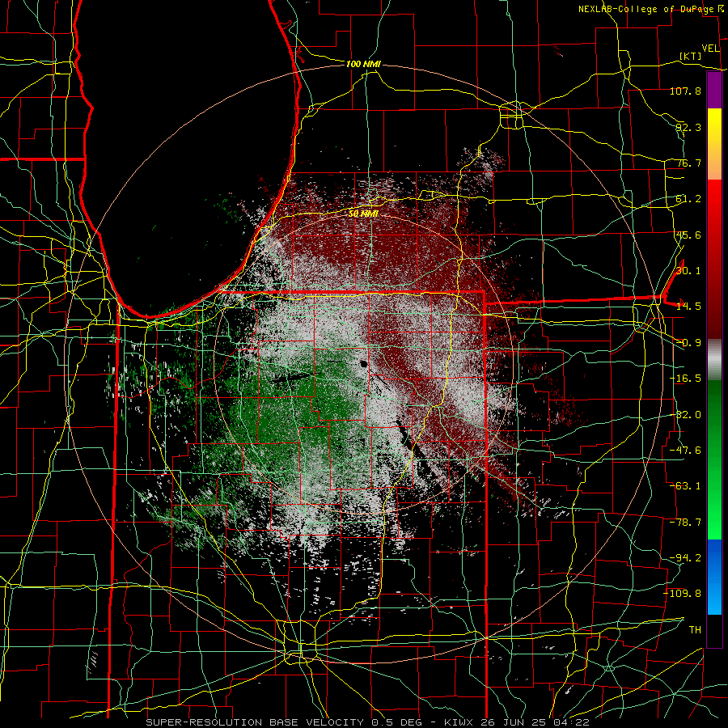Select the 92.3 velocity legend value

pyautogui.click(x=688, y=127)
